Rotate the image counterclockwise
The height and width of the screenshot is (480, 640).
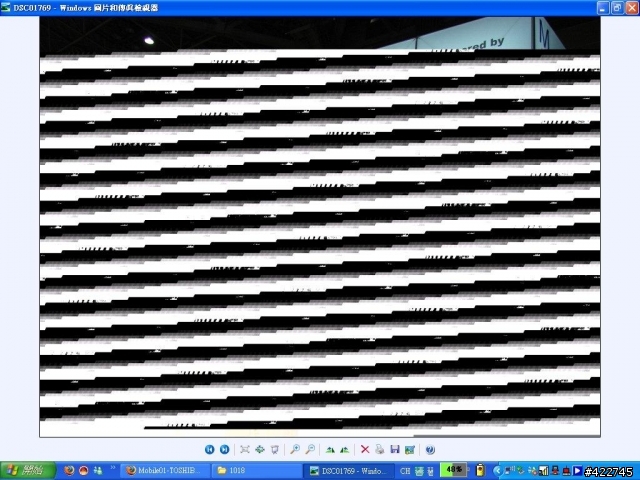point(344,449)
